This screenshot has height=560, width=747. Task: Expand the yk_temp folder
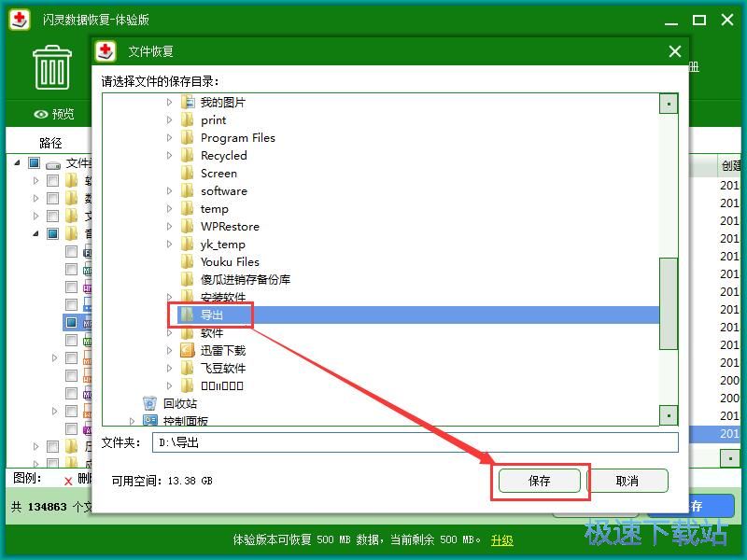pos(169,245)
